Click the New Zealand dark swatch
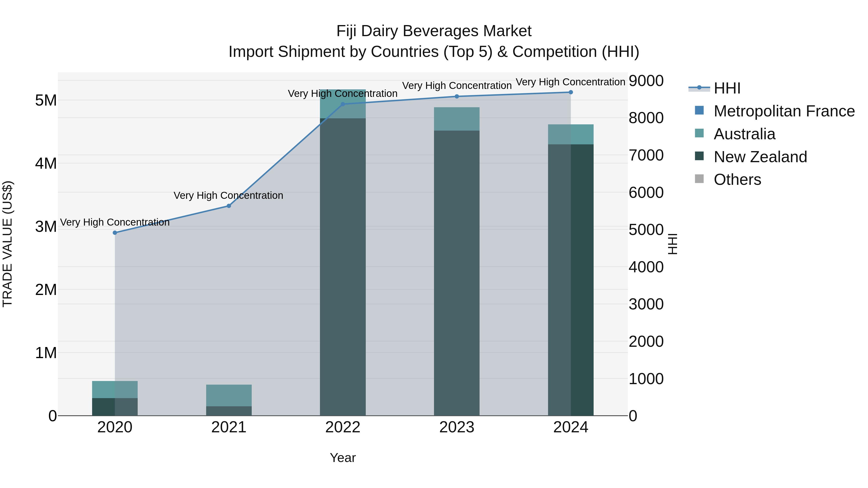The image size is (868, 488). (699, 156)
